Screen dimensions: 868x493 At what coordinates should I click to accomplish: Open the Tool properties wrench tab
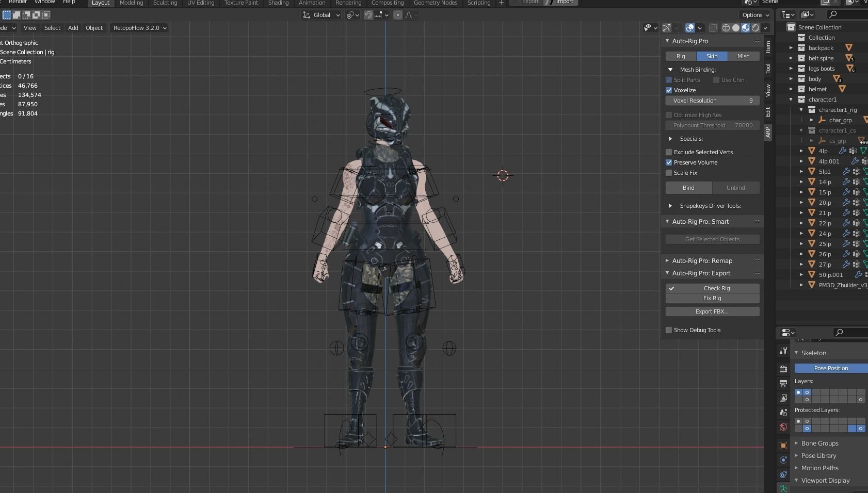click(783, 351)
